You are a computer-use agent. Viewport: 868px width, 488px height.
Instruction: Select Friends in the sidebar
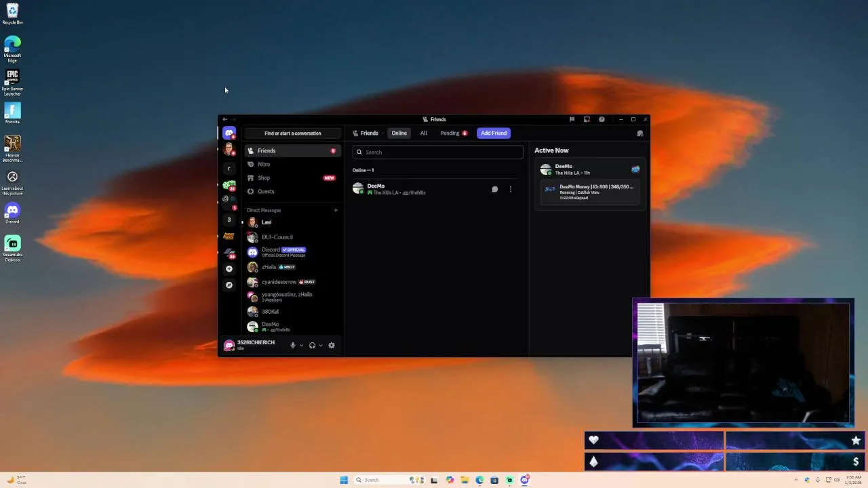pos(293,150)
